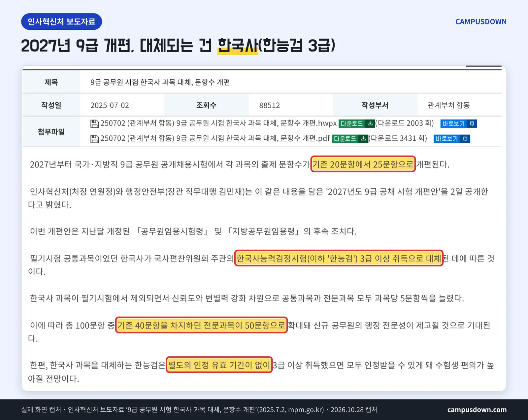
Task: Click the paragraph starting '인사혁신처(처장 연원정)와'
Action: pos(258,198)
